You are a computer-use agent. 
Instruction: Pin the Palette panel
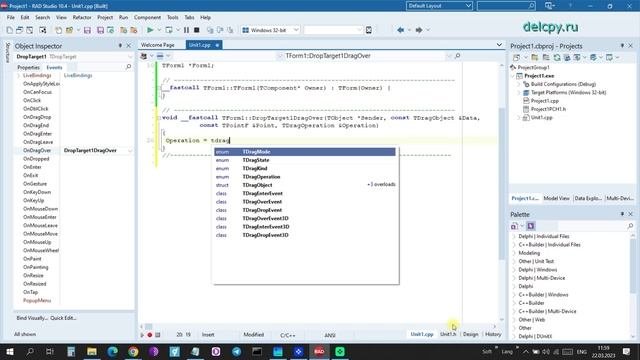coord(622,214)
